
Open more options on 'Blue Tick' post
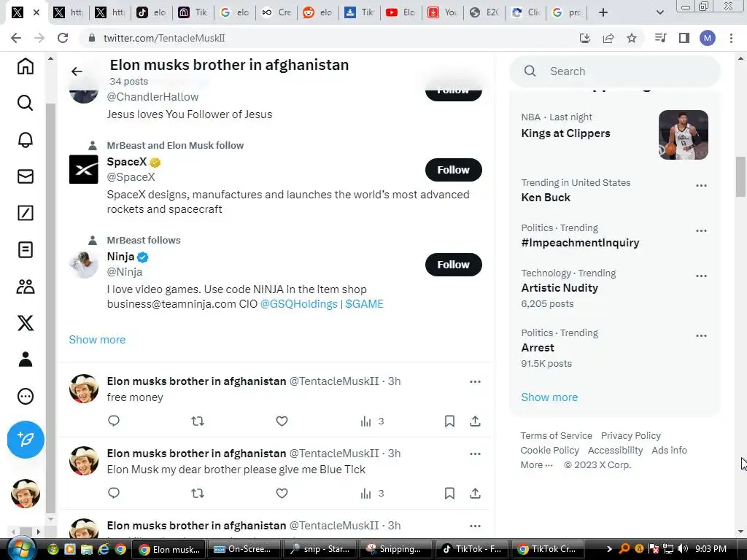pyautogui.click(x=475, y=454)
